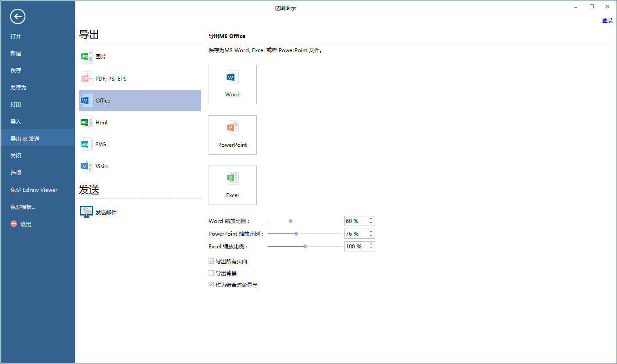Click 退出 to quit the app
The image size is (617, 364).
(38, 224)
